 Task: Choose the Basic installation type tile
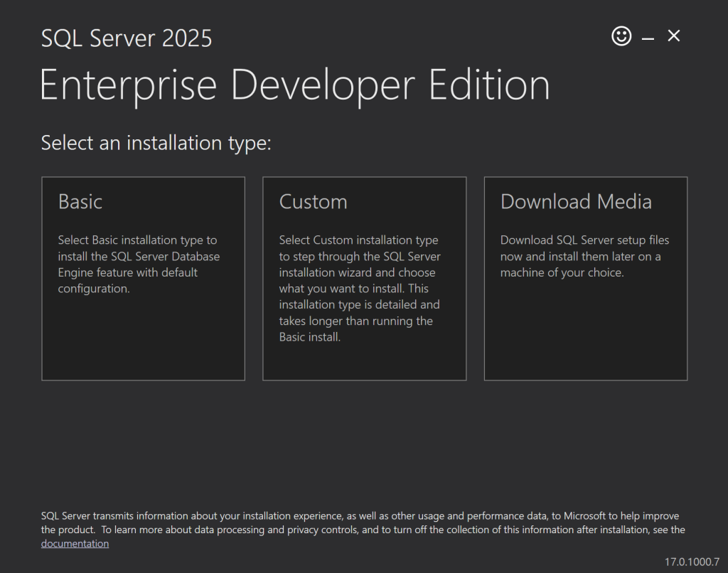(143, 279)
